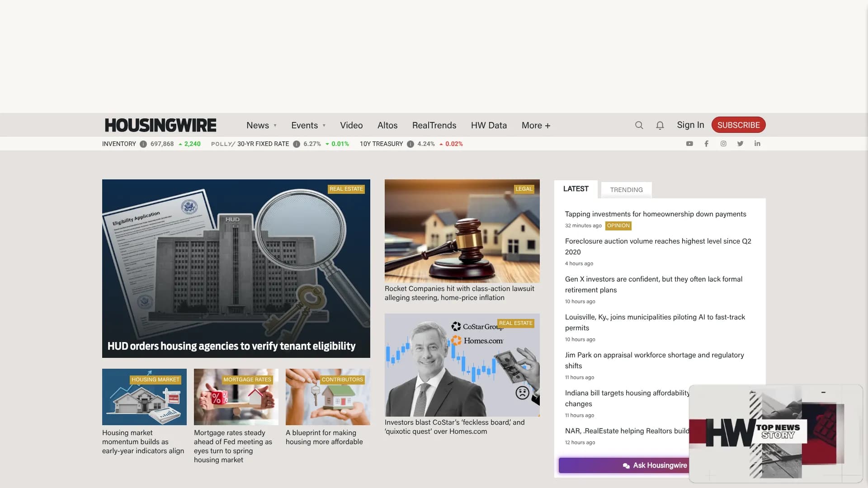Open blueprint for housing affordable article
This screenshot has height=488, width=868.
[x=324, y=437]
